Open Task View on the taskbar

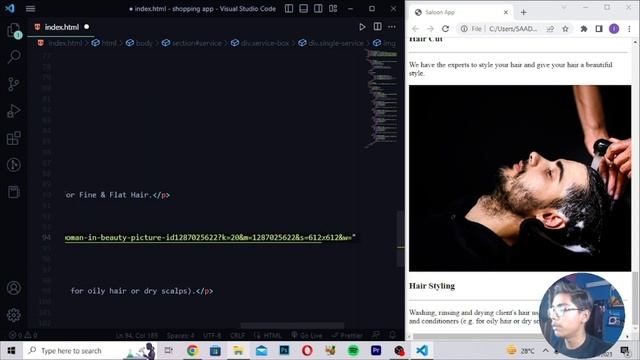[168, 351]
